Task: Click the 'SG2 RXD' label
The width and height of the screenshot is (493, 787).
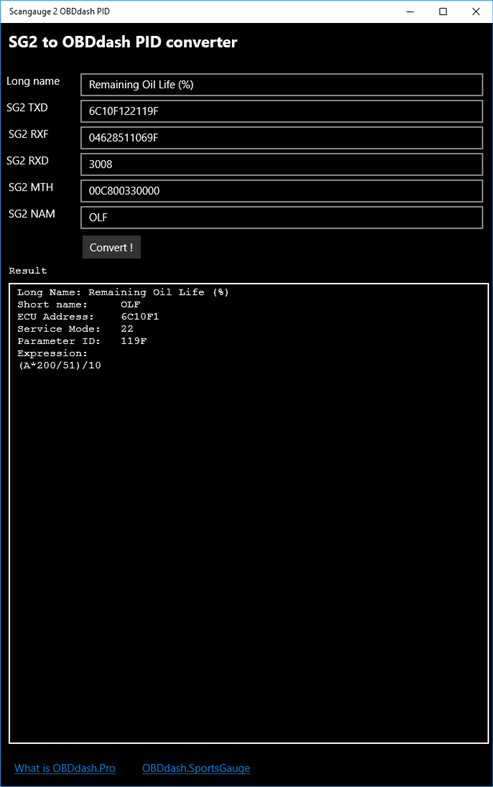Action: [27, 161]
